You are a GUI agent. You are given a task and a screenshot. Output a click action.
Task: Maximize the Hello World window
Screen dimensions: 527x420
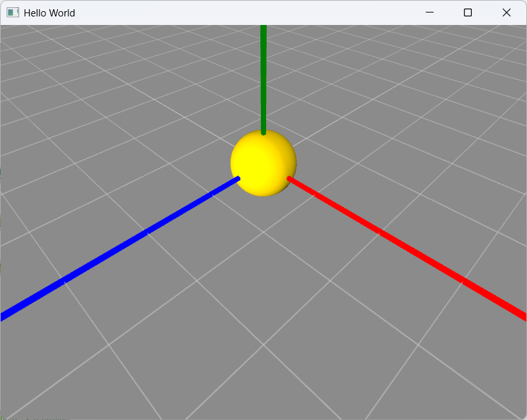tap(468, 12)
